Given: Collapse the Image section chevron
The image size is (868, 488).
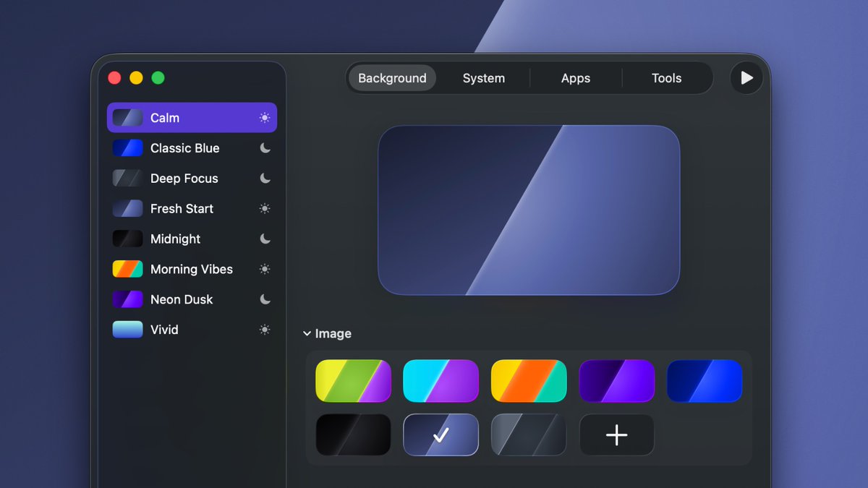Looking at the screenshot, I should pyautogui.click(x=307, y=333).
